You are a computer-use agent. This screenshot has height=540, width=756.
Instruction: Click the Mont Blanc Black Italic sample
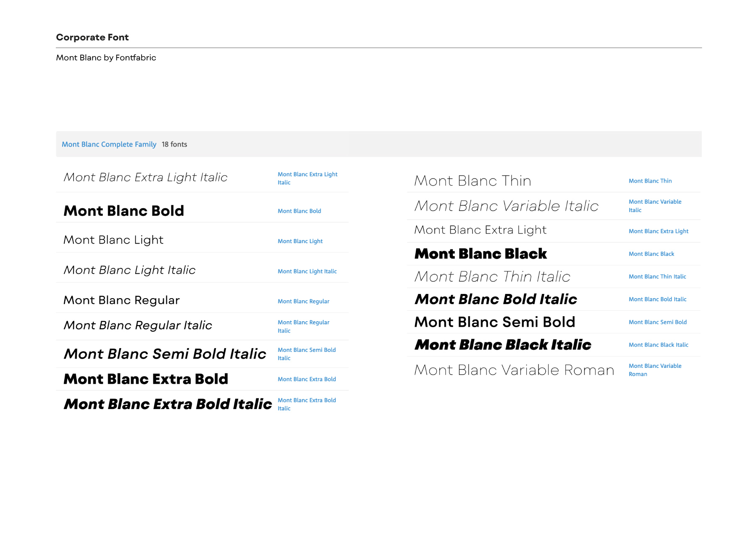pos(503,345)
